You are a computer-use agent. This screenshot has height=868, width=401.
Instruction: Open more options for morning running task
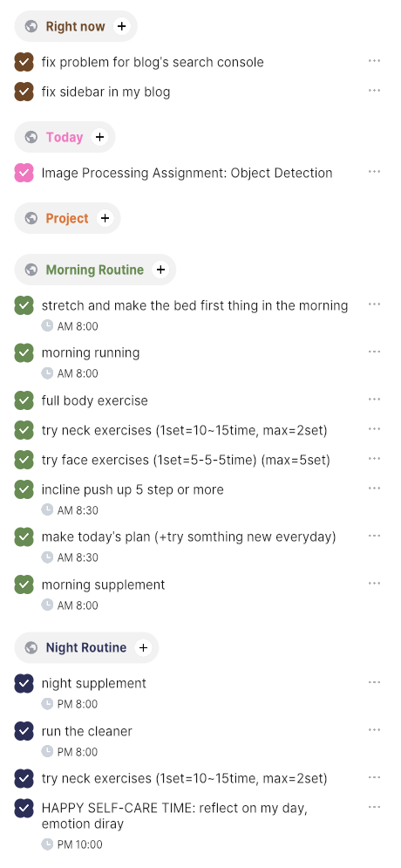coord(375,352)
